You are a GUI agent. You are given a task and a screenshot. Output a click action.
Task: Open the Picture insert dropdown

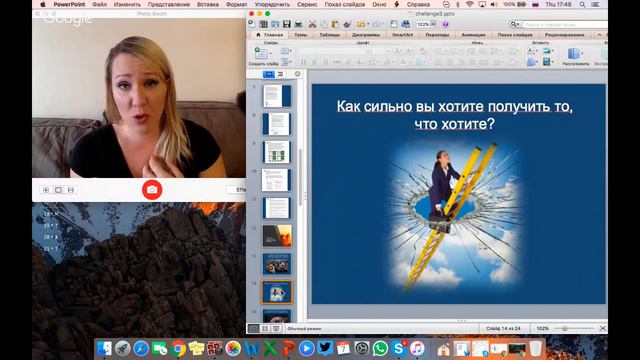click(x=548, y=51)
